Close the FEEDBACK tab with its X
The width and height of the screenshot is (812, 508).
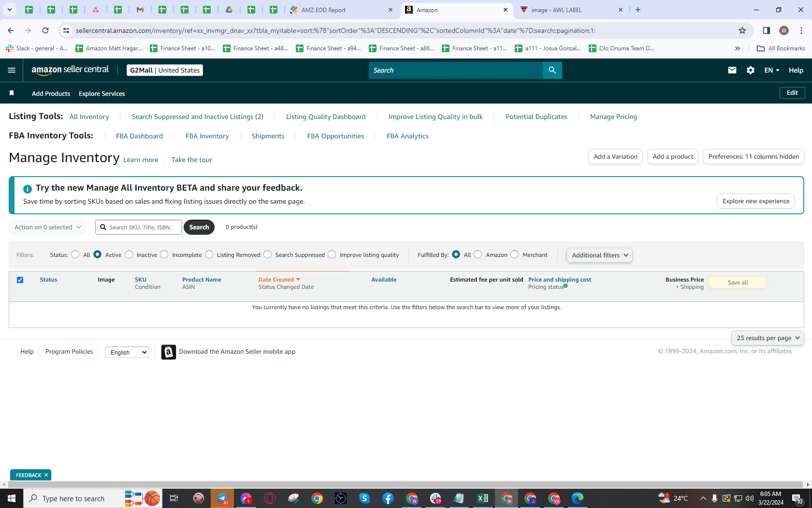point(46,475)
